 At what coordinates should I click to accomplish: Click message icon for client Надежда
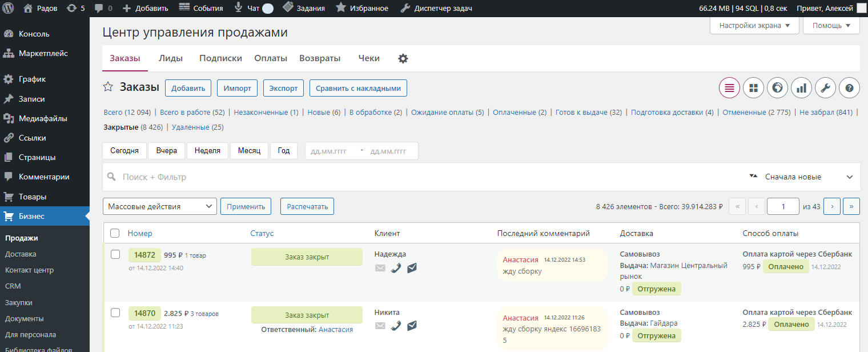pos(412,268)
